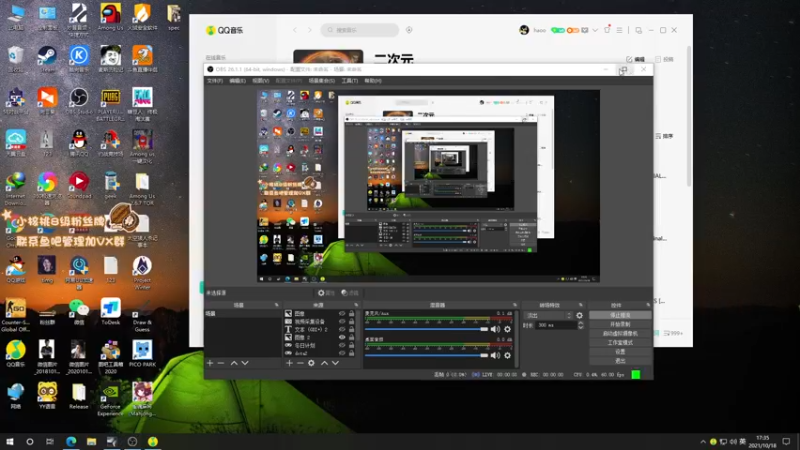Open transition properties gear next to 淡出
Viewport: 800px width, 450px height.
pyautogui.click(x=579, y=315)
